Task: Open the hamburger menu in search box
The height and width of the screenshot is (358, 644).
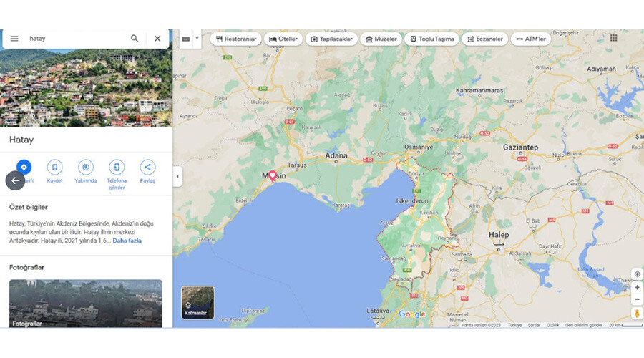Action: [x=14, y=39]
